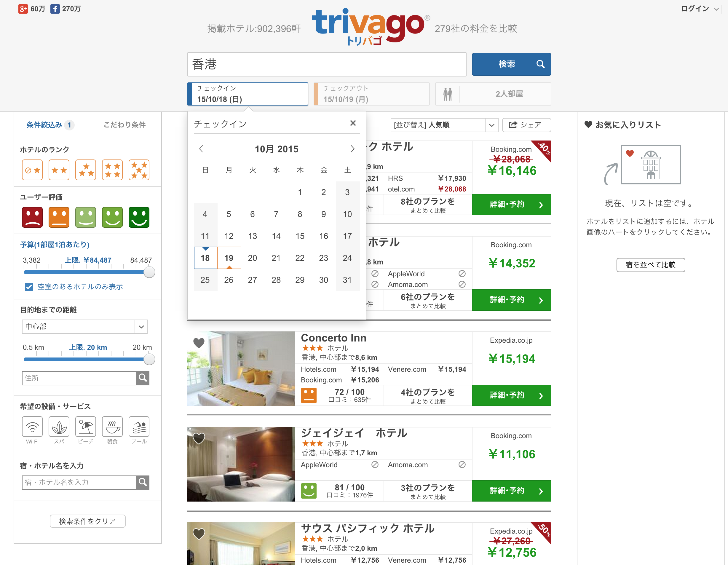Click the 検索 search button
This screenshot has width=728, height=565.
[x=511, y=64]
